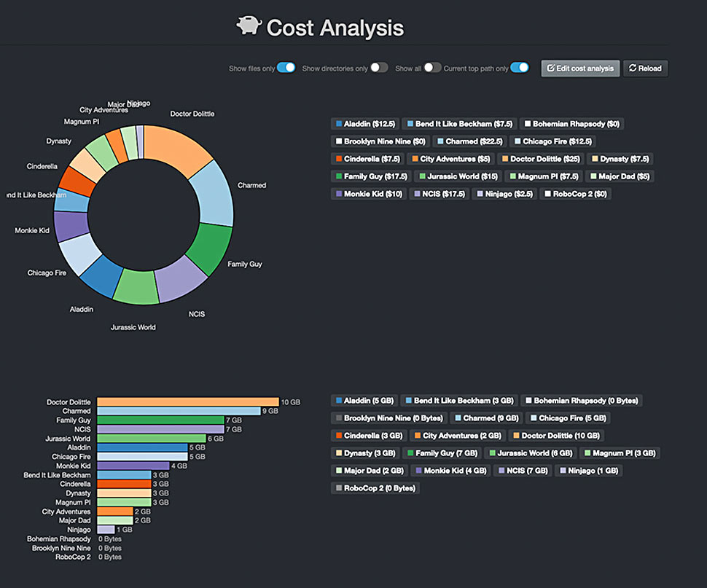Disable the Current top path only switch
Screen dimensions: 707x588
click(520, 68)
